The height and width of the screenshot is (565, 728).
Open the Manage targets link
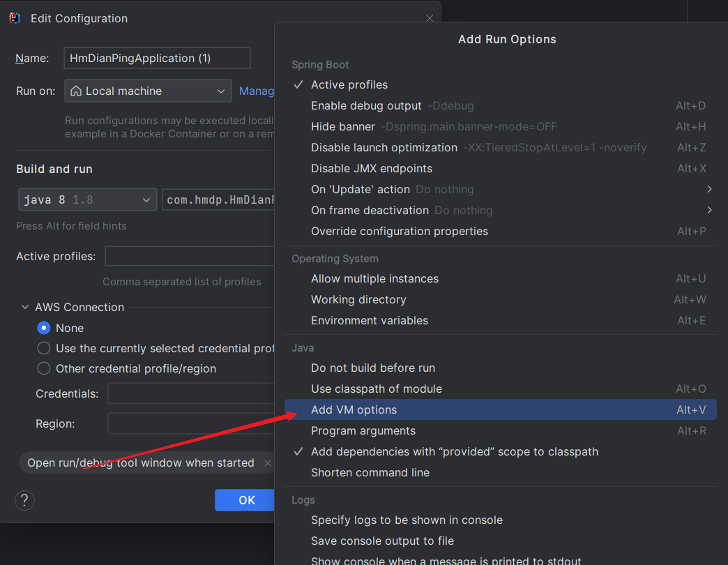pos(257,91)
